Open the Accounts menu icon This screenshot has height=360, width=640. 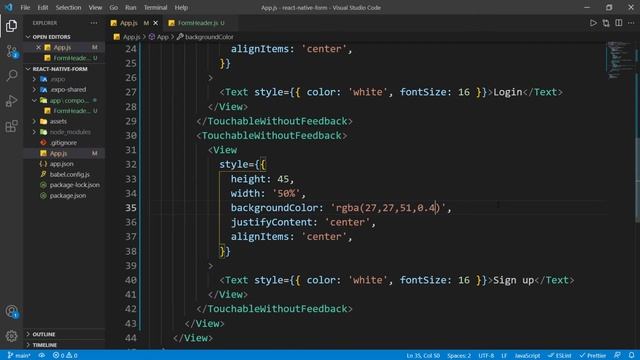point(11,312)
